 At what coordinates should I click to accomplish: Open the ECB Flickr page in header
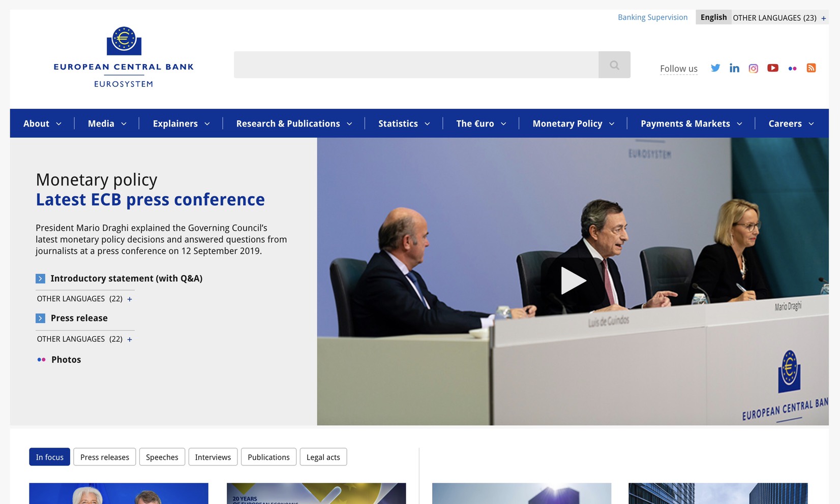792,69
